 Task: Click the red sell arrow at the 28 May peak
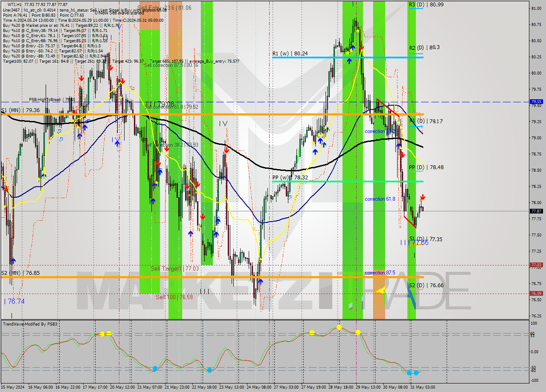pos(361,47)
